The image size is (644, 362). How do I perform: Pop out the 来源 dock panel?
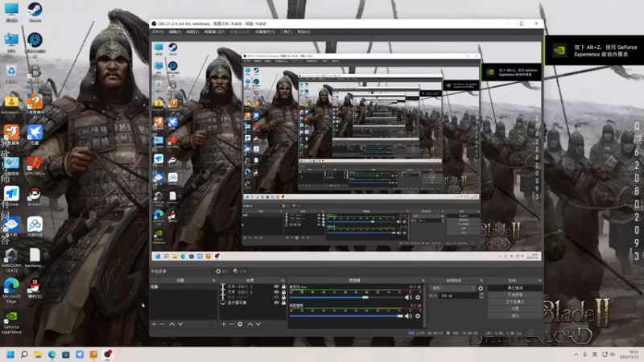(283, 280)
